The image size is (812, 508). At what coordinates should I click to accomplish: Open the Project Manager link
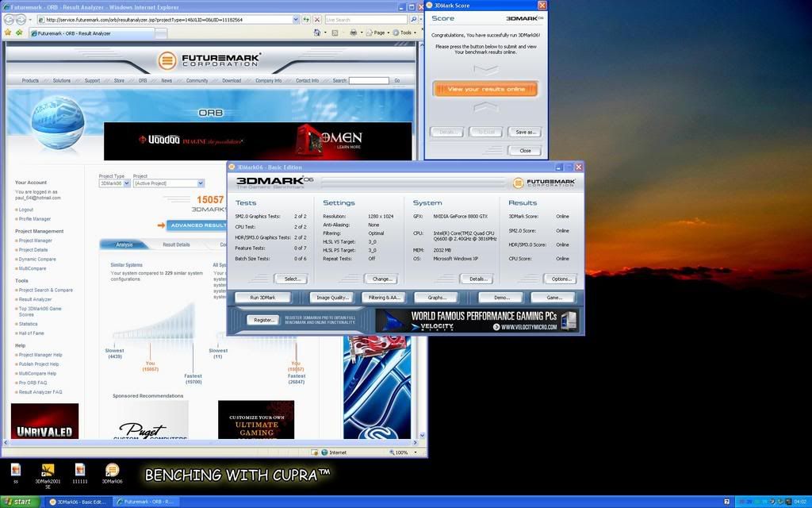35,241
